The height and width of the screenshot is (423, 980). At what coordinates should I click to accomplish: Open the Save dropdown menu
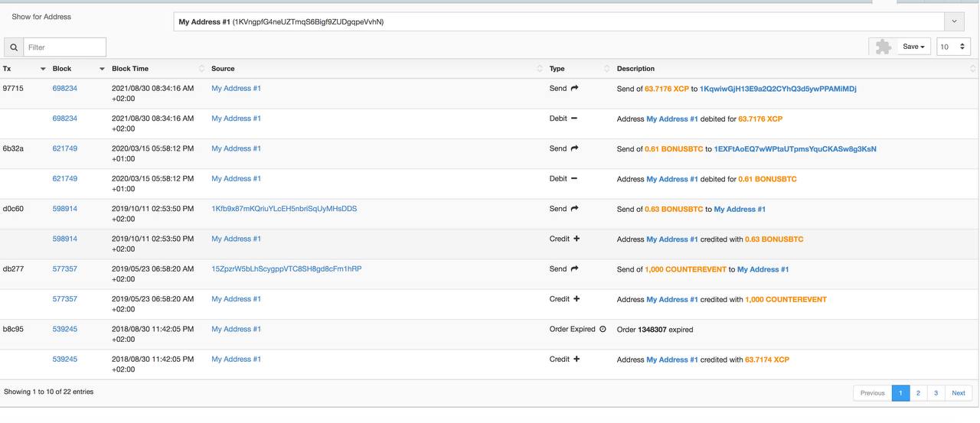click(914, 47)
